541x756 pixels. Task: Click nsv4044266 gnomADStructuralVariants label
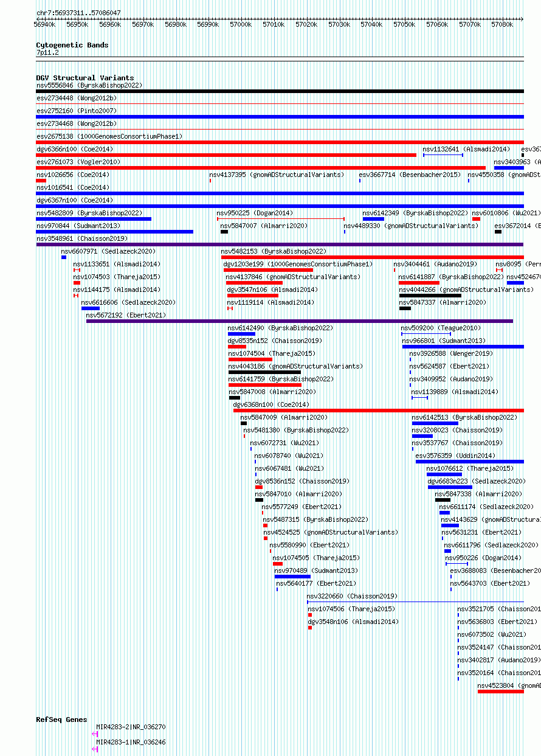pos(466,290)
